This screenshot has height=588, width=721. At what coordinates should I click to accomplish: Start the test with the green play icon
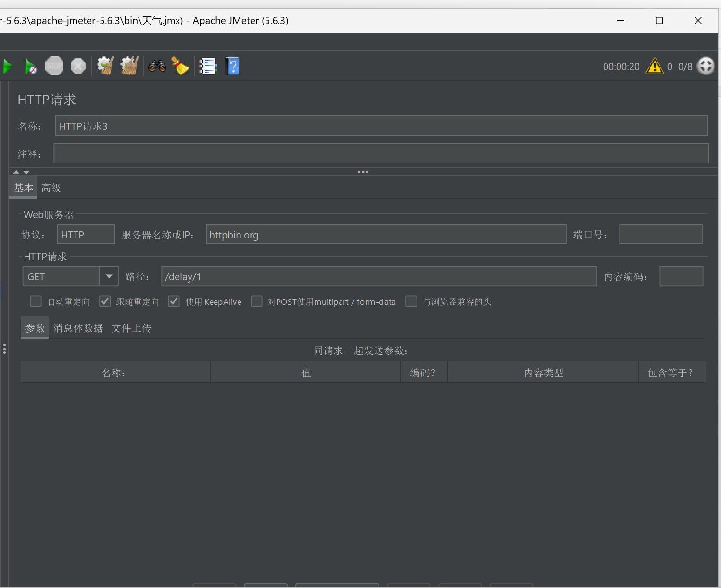(x=7, y=66)
